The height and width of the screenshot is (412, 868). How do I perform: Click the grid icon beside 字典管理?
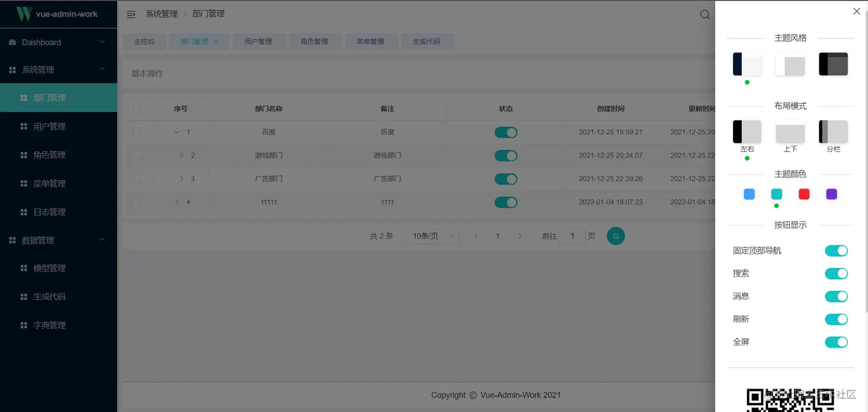[x=24, y=325]
